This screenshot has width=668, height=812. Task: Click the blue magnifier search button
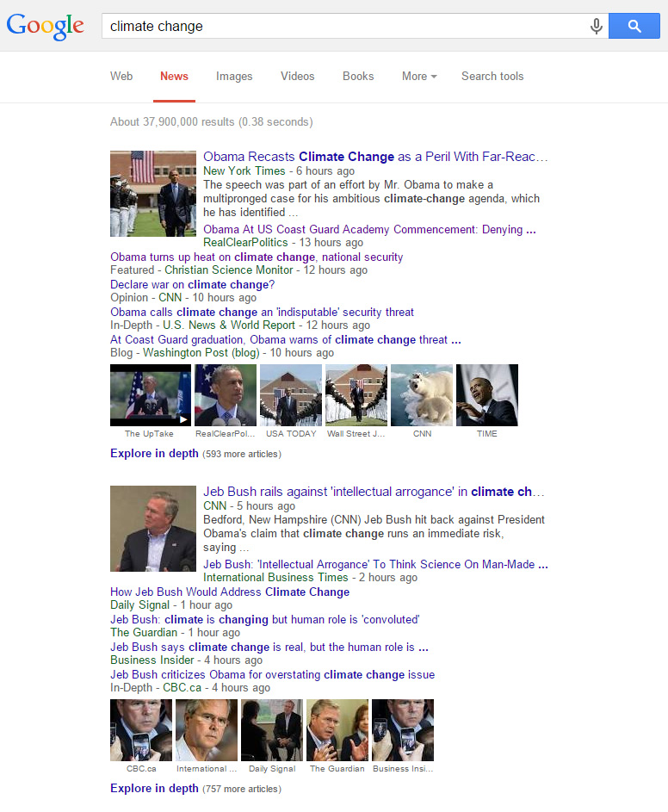tap(634, 26)
